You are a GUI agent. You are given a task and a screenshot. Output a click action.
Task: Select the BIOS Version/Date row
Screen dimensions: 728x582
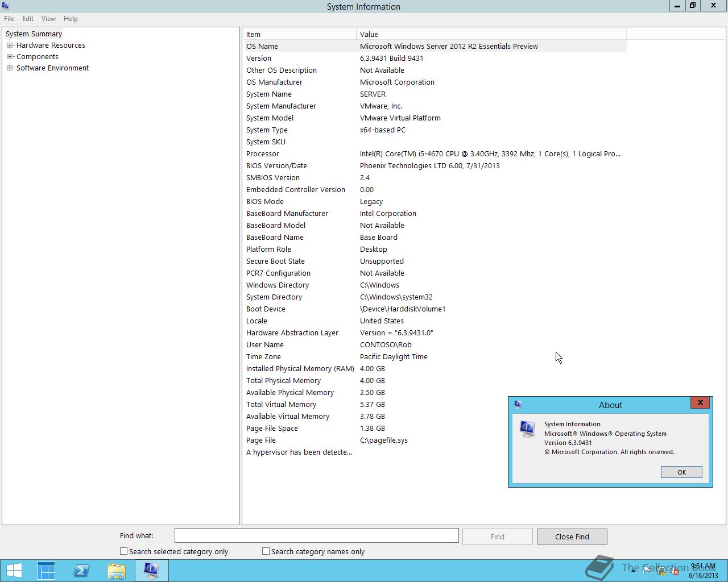435,165
